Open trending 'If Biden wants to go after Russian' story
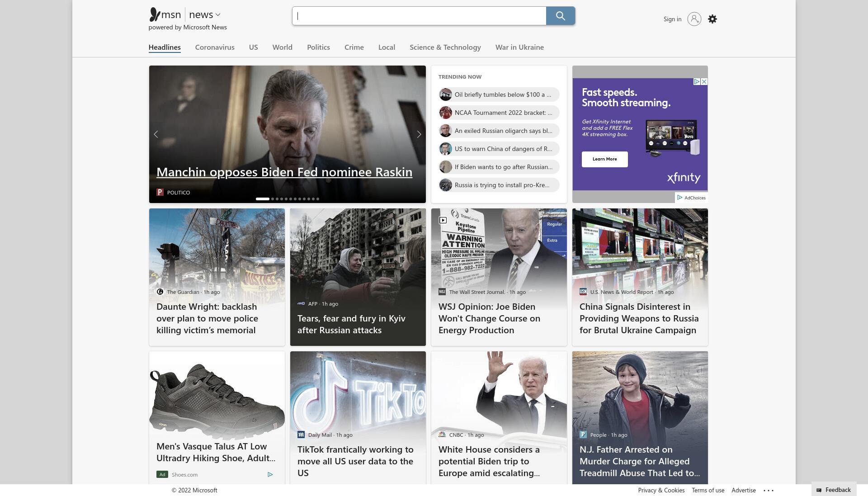Viewport: 868px width, 496px height. [499, 167]
